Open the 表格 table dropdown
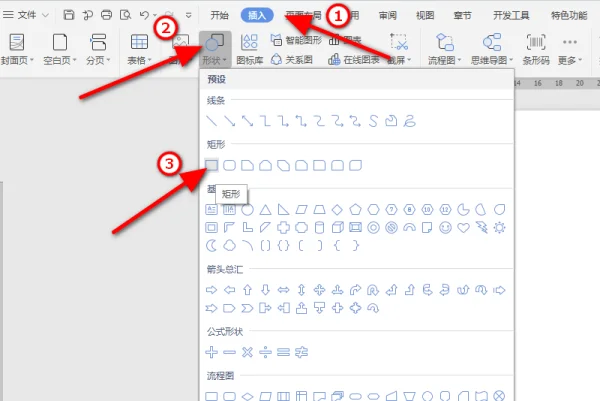 pos(139,49)
